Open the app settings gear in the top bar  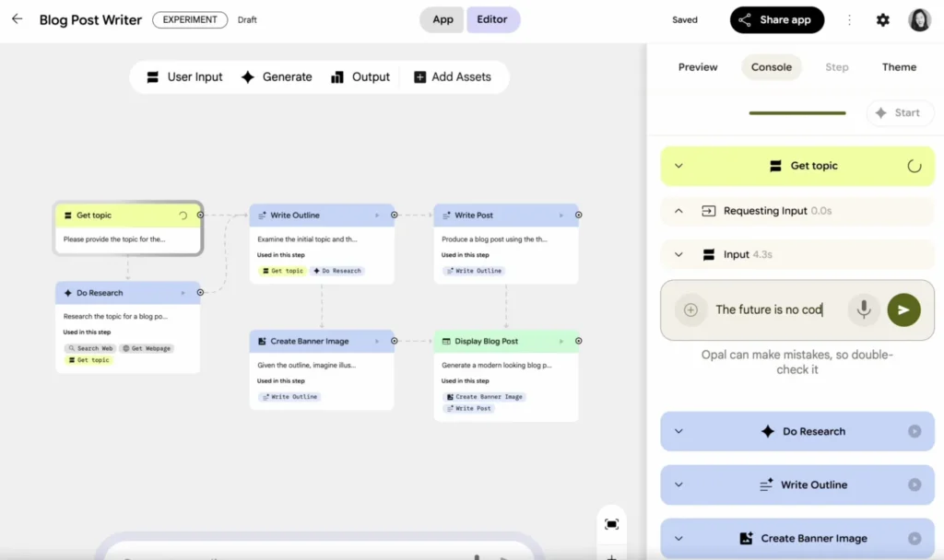click(x=882, y=19)
